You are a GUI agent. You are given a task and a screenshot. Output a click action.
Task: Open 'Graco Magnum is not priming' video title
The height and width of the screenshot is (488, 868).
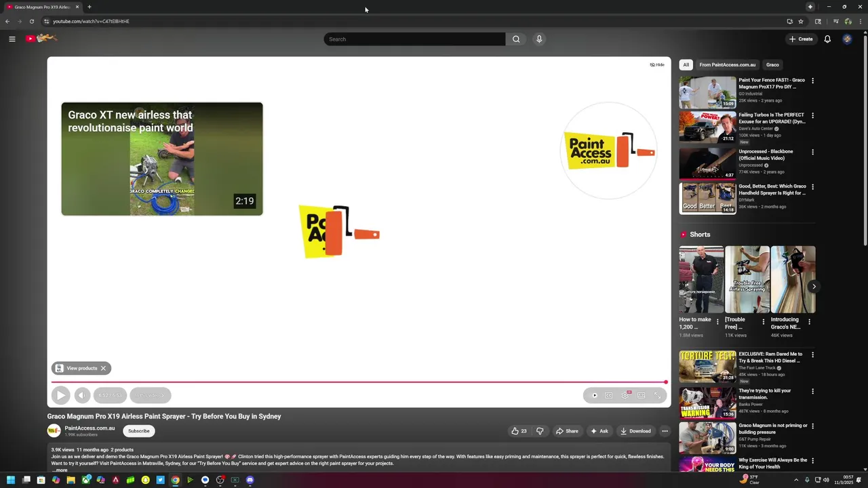(x=773, y=429)
